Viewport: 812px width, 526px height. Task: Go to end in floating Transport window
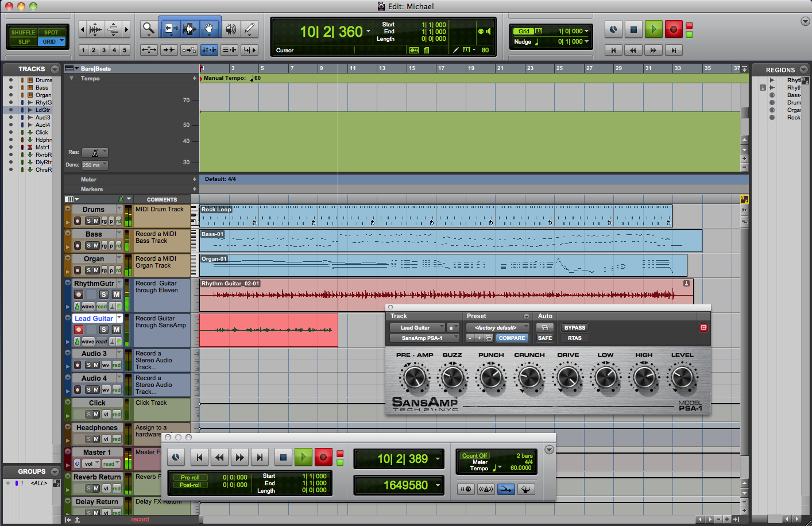(260, 457)
